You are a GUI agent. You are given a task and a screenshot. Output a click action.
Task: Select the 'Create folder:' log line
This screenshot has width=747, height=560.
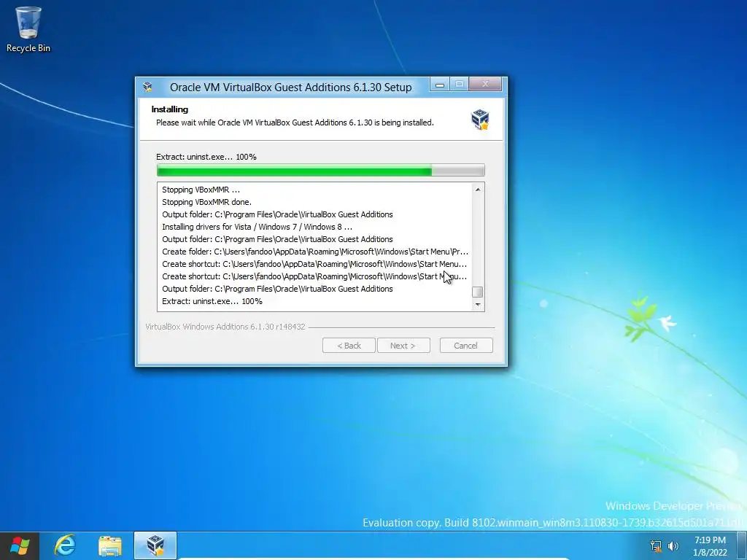[x=315, y=252]
